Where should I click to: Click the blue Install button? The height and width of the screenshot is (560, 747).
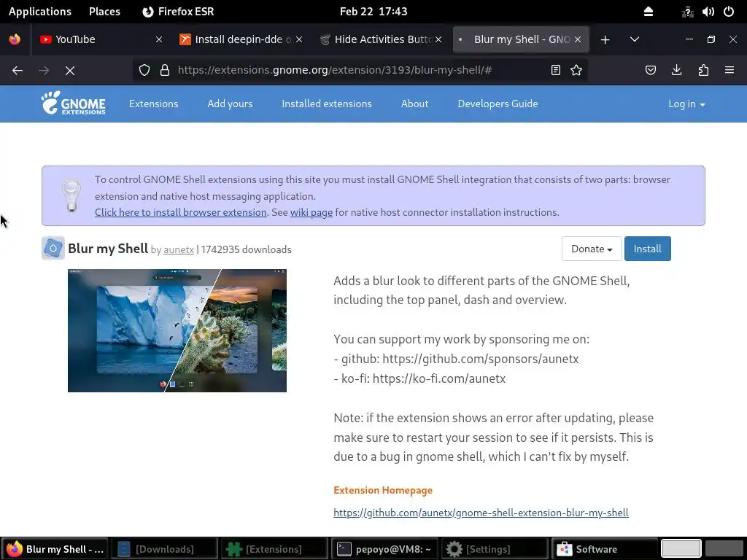[648, 249]
